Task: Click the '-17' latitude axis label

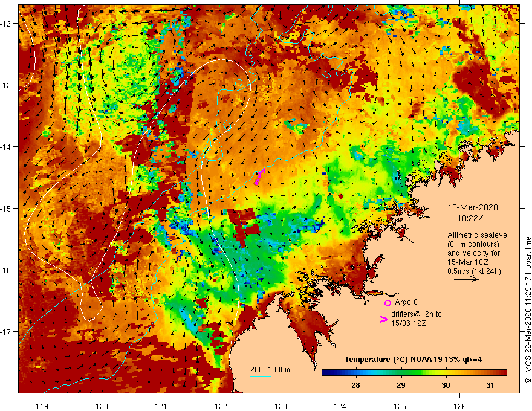Action: 7,331
